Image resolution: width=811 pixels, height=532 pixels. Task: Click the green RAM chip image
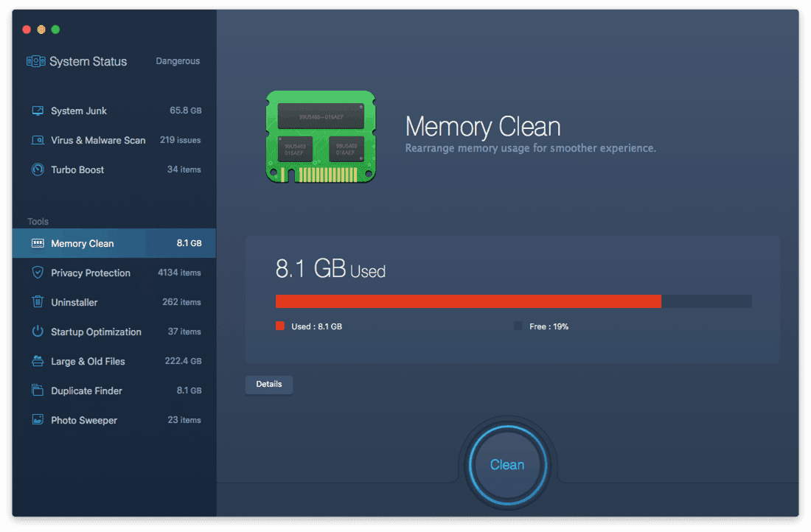321,136
